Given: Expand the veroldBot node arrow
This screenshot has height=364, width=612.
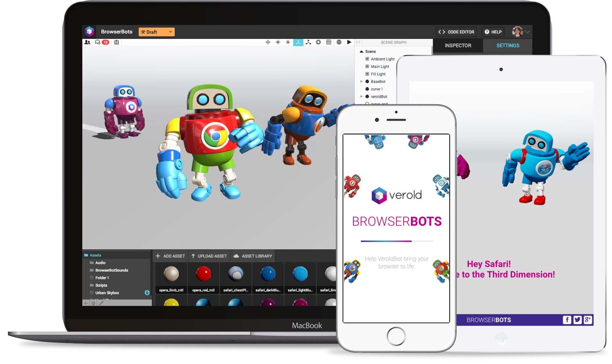Looking at the screenshot, I should click(x=361, y=97).
